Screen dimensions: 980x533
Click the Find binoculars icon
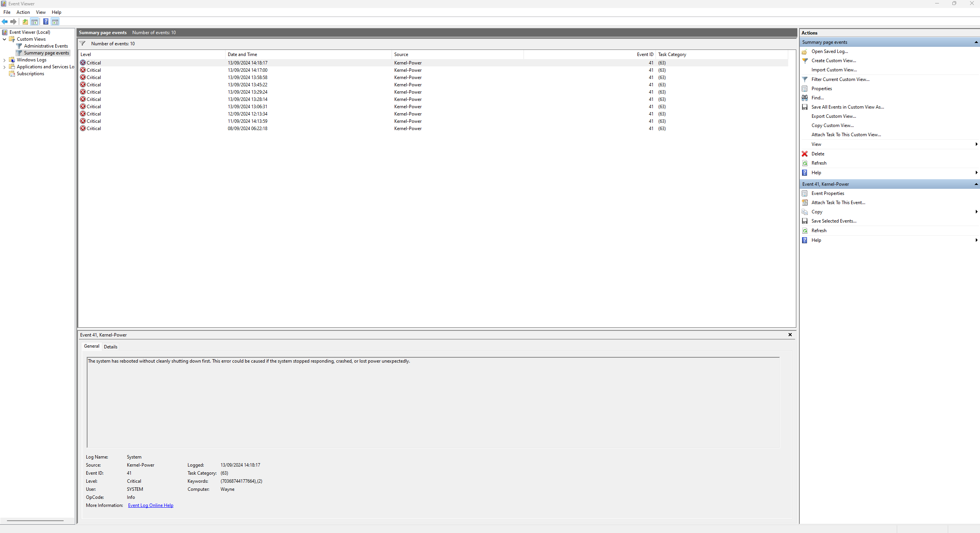point(805,98)
